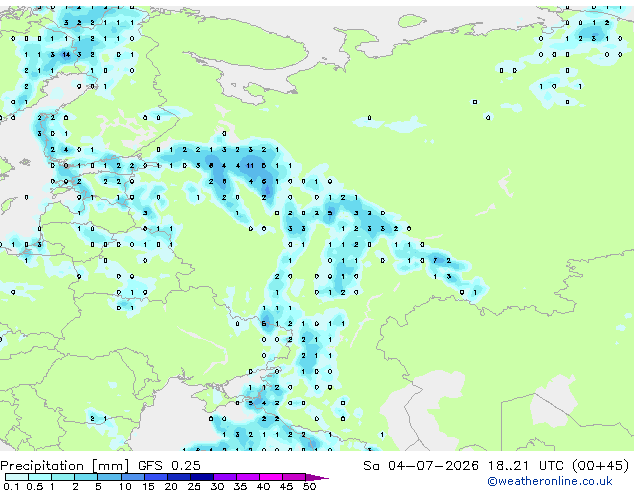Select the 35–40 mm legend color box
The image size is (634, 490).
point(248,477)
